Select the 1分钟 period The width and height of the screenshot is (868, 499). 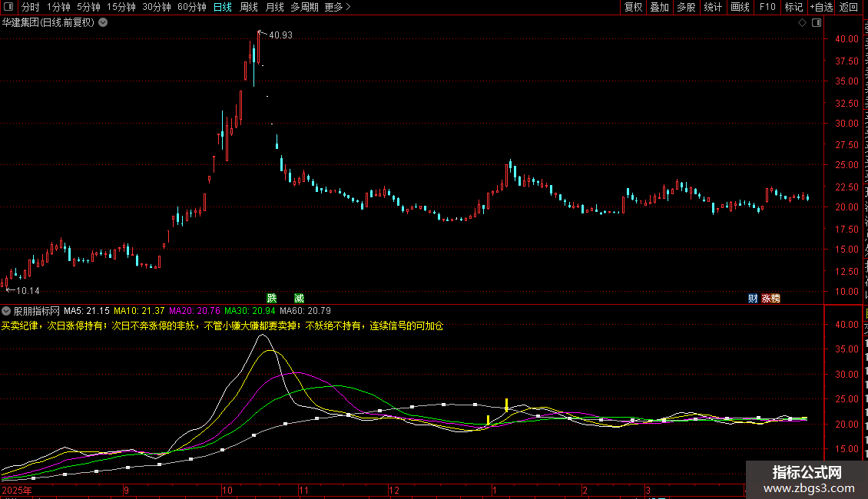tap(58, 7)
